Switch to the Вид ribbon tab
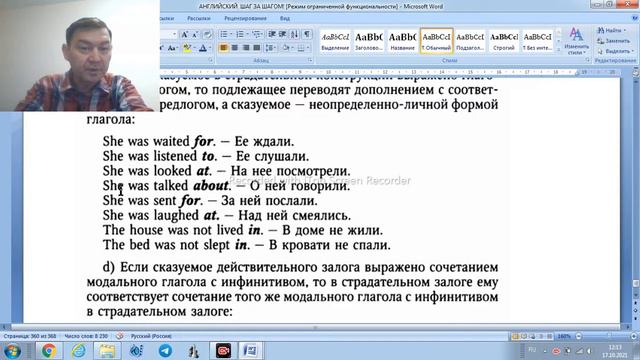Viewport: 640px width, 360px height. point(285,18)
